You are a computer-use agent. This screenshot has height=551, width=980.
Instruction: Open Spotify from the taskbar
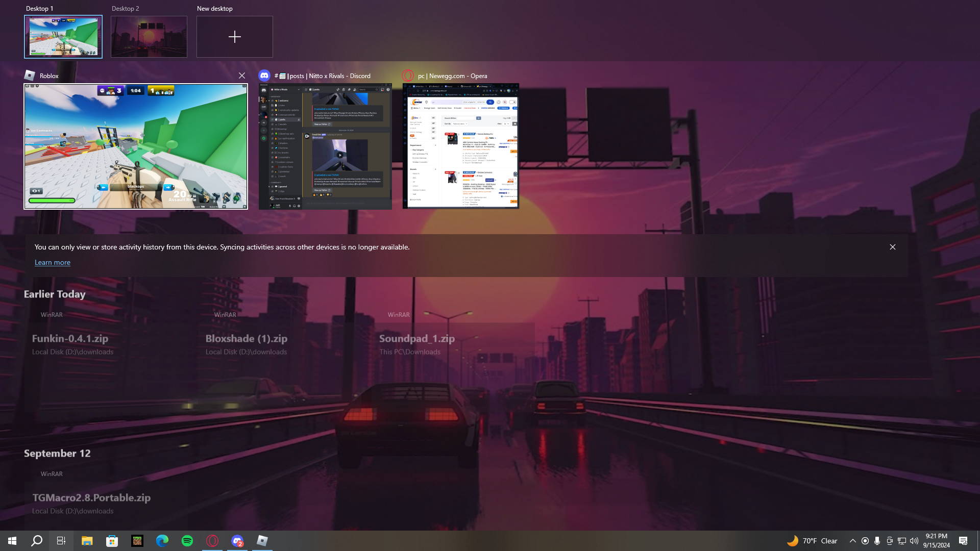point(187,541)
